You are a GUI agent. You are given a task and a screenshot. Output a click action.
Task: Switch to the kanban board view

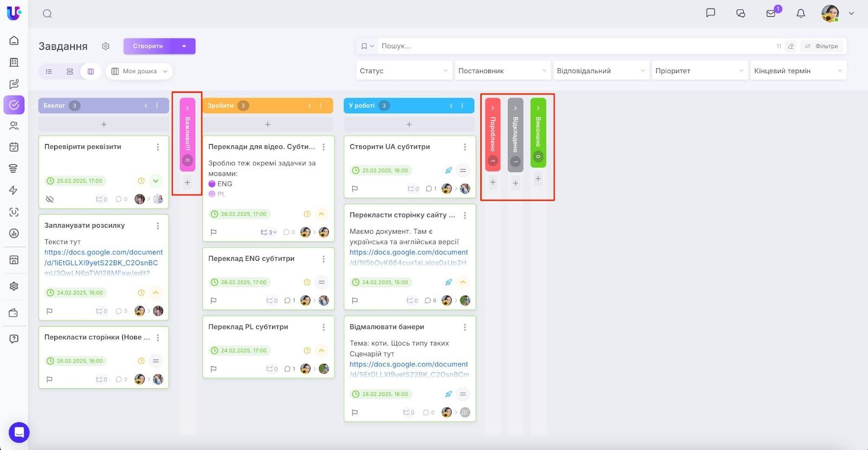(x=91, y=72)
